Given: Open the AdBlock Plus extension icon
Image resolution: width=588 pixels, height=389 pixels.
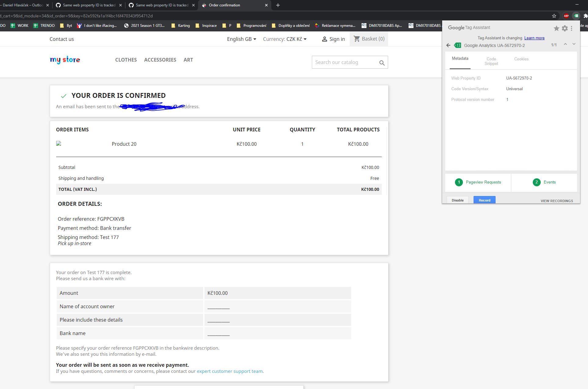Looking at the screenshot, I should pos(566,16).
